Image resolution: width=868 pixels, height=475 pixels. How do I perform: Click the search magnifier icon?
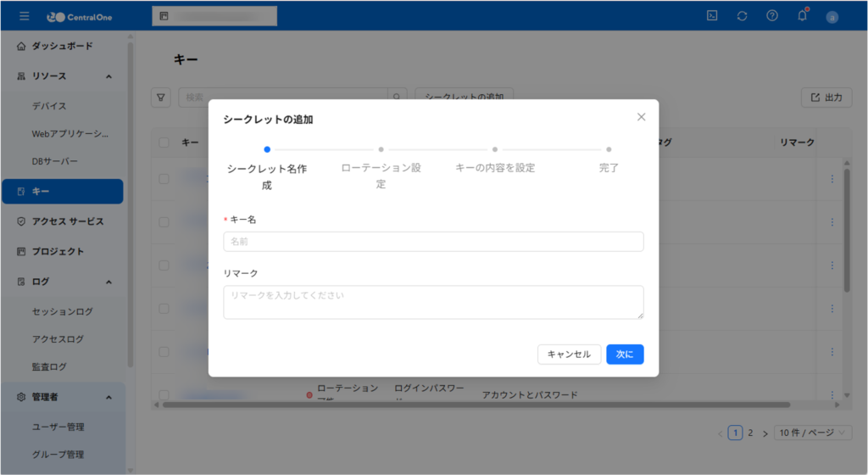397,98
